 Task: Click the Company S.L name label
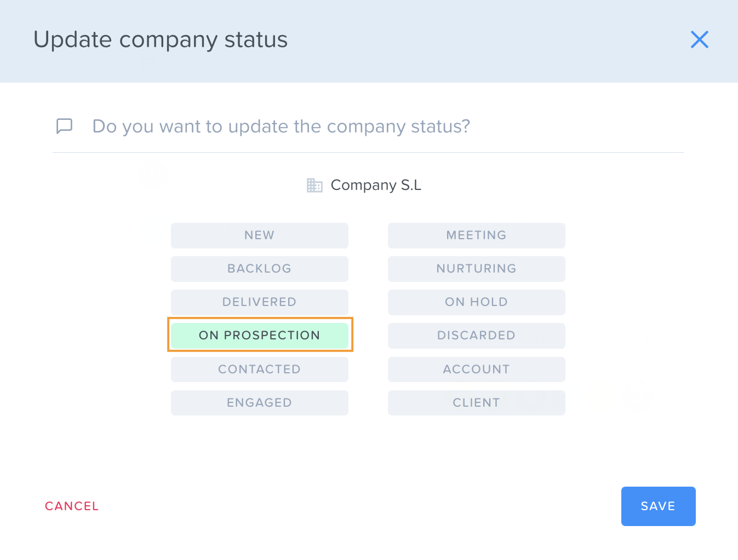pos(376,185)
